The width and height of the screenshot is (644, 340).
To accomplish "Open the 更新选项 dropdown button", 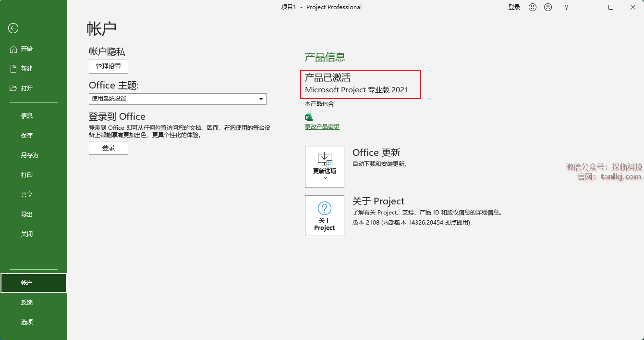I will pyautogui.click(x=325, y=167).
